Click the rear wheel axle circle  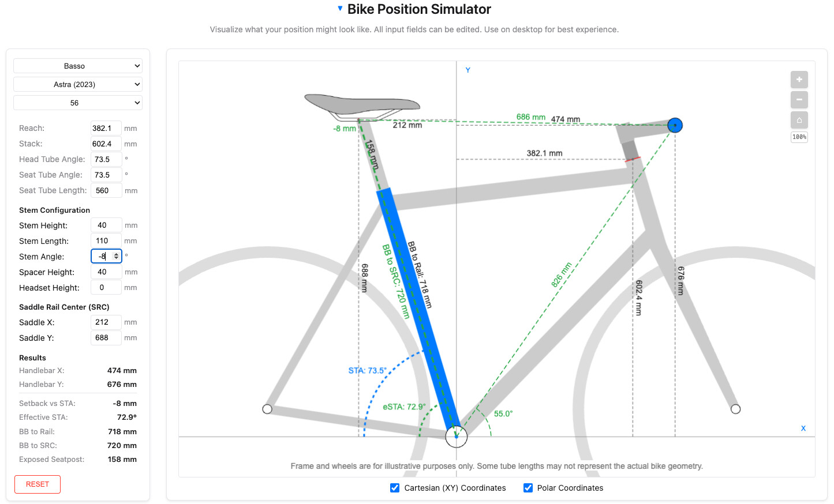click(267, 409)
